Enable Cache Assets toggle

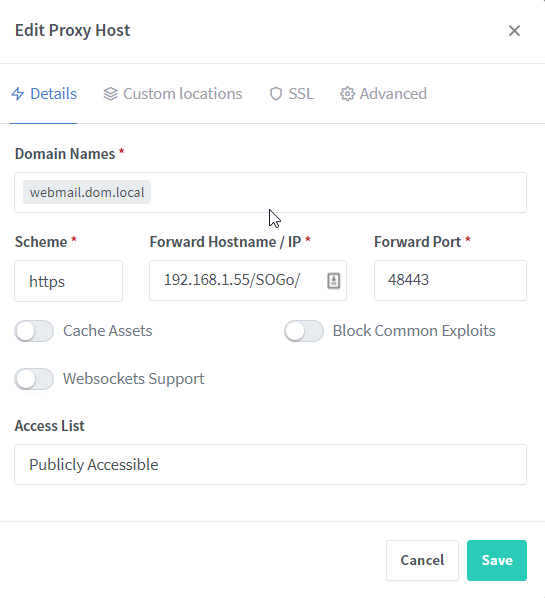34,331
